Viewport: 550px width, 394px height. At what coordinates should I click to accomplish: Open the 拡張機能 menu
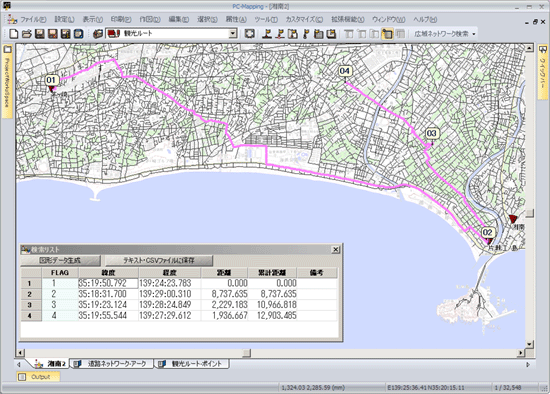click(x=348, y=19)
